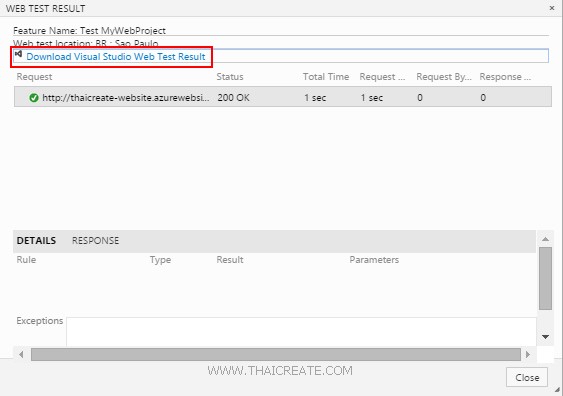The width and height of the screenshot is (563, 396).
Task: Click the Total Time column header
Action: [326, 77]
